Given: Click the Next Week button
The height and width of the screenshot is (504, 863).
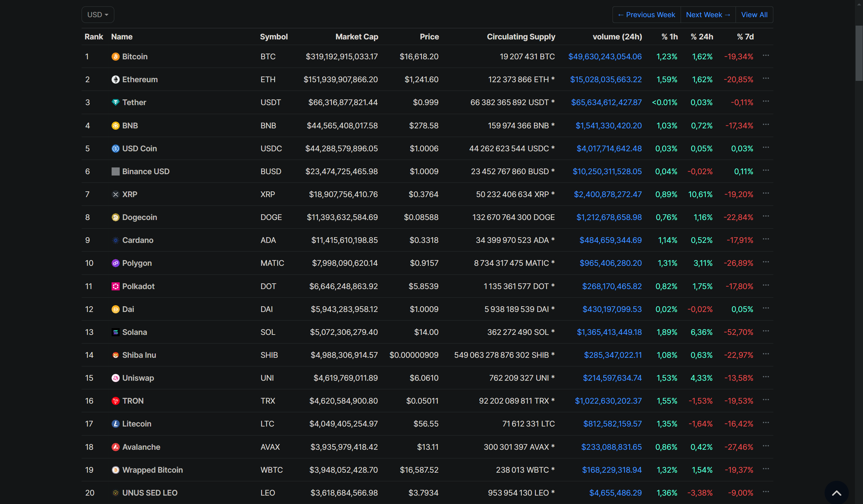Looking at the screenshot, I should point(708,15).
